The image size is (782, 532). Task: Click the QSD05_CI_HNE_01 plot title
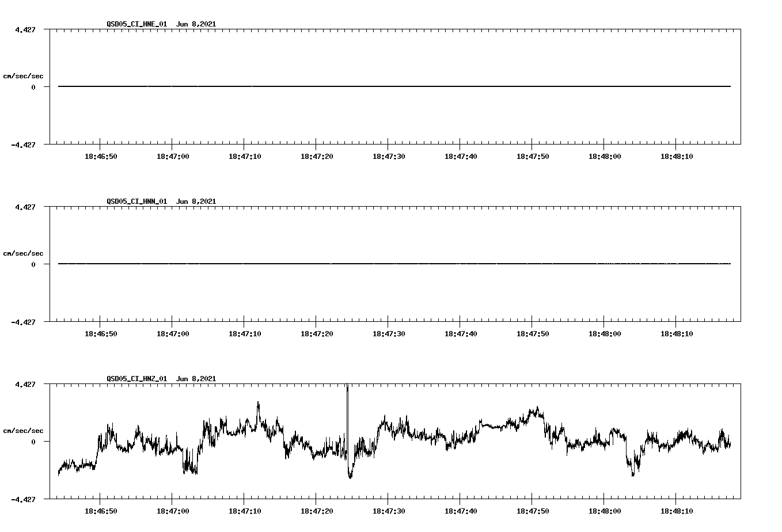(161, 24)
